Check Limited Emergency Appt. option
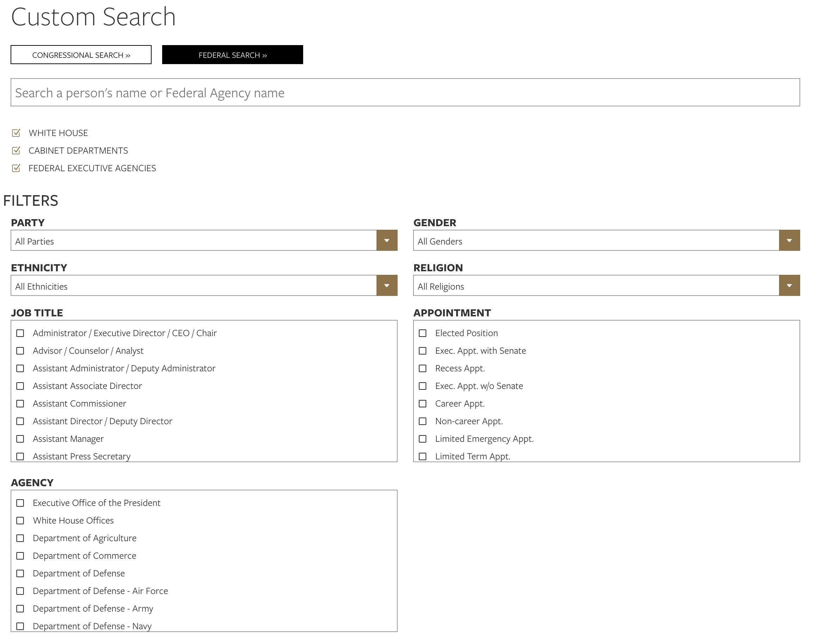 click(423, 439)
